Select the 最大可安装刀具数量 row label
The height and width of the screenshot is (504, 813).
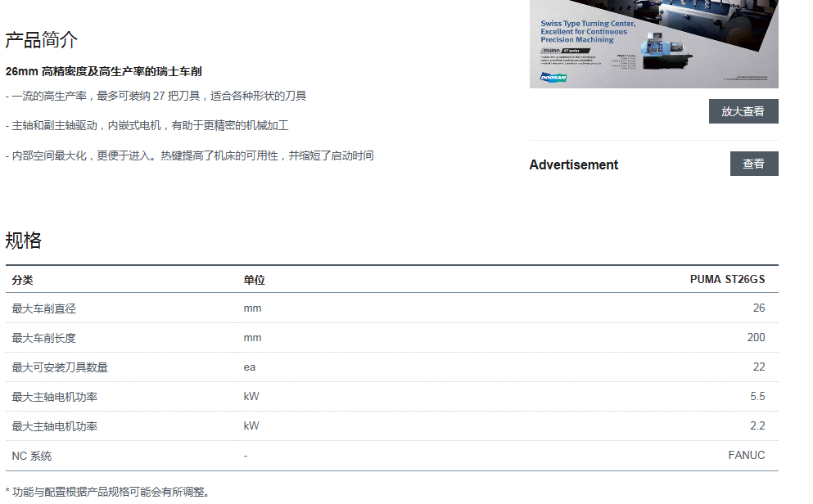(x=60, y=367)
